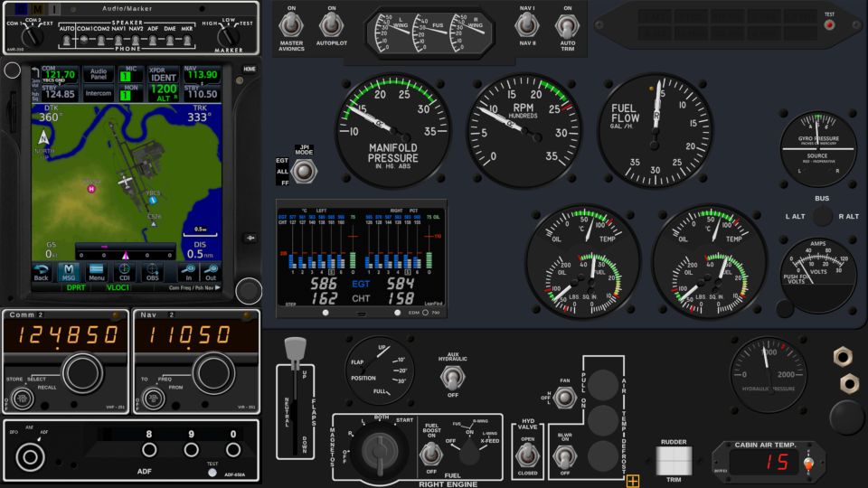Select the YBCS airport symbol on the map
This screenshot has height=488, width=868.
[x=153, y=201]
